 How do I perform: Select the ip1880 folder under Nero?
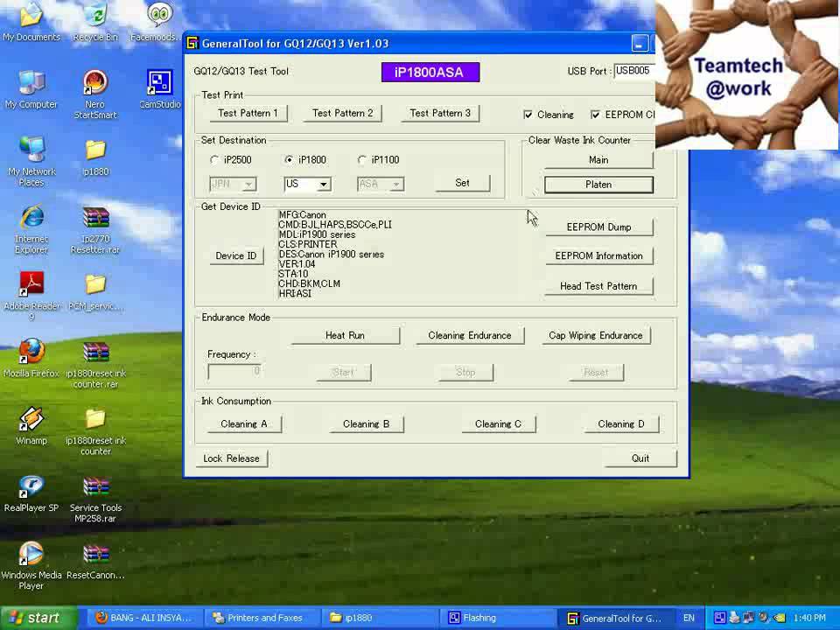point(95,157)
